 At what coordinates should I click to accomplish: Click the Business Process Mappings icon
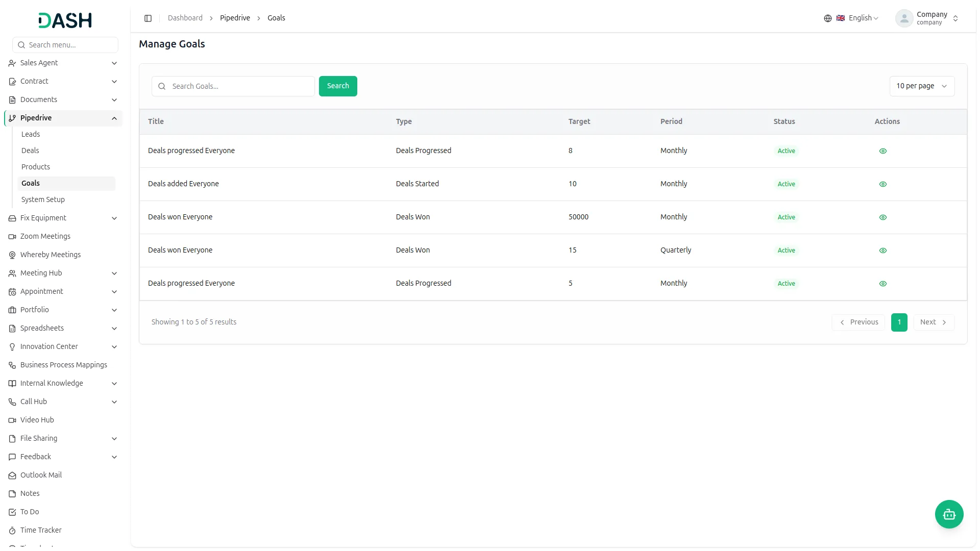[x=12, y=365]
